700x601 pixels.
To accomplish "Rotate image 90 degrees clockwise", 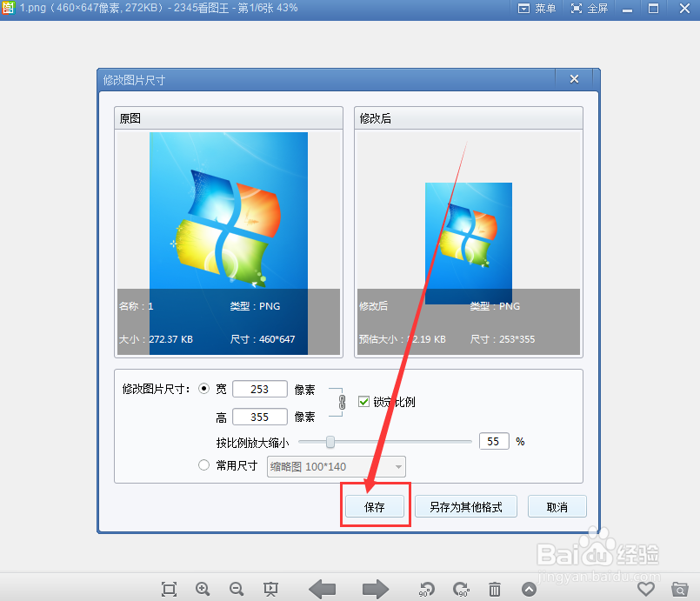I will (461, 589).
